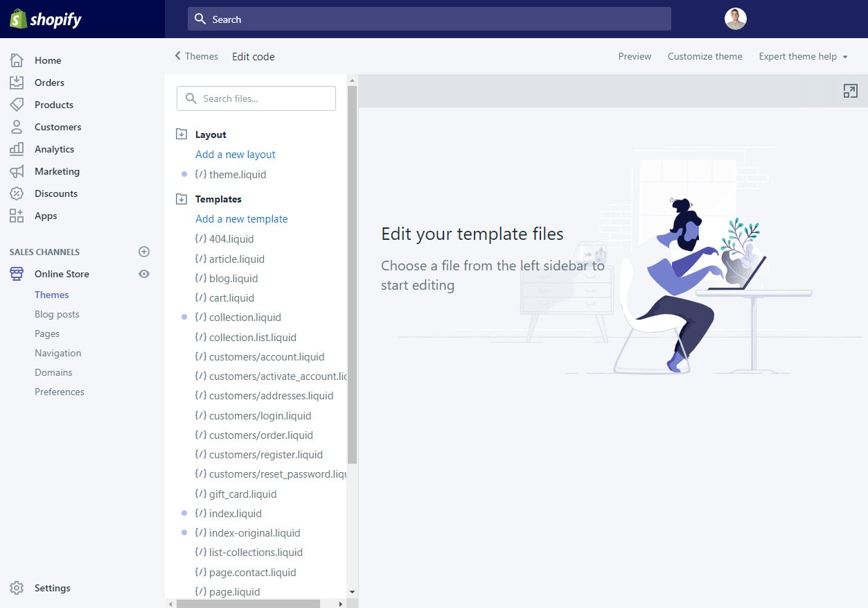
Task: Click the file list vertical scrollbar
Action: (x=352, y=277)
